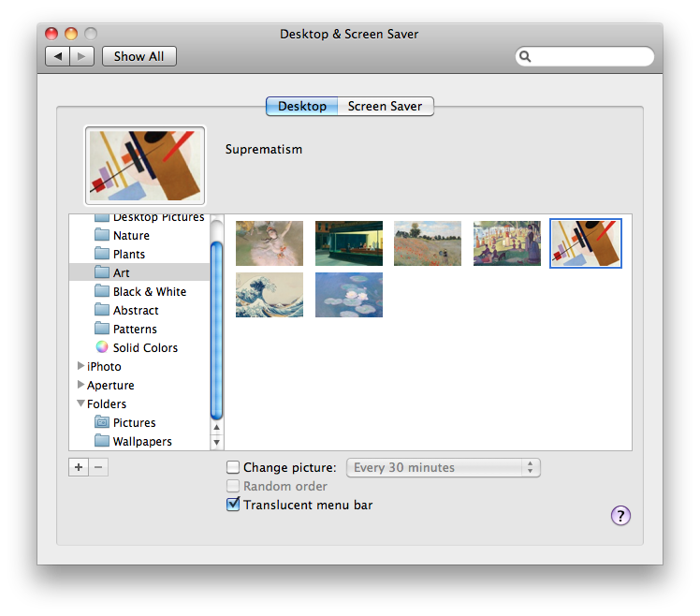
Task: Click the iPhoto source label
Action: [x=104, y=366]
